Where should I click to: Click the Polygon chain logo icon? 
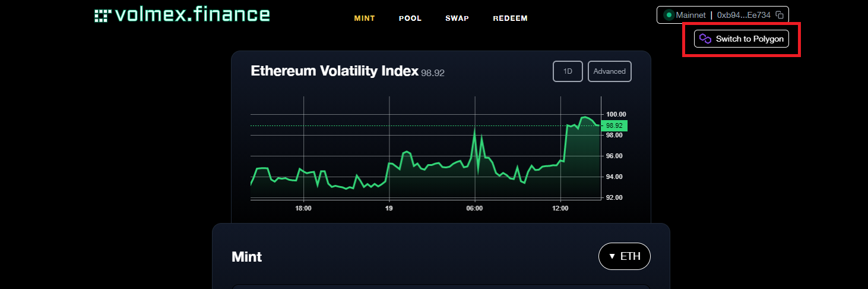point(705,39)
